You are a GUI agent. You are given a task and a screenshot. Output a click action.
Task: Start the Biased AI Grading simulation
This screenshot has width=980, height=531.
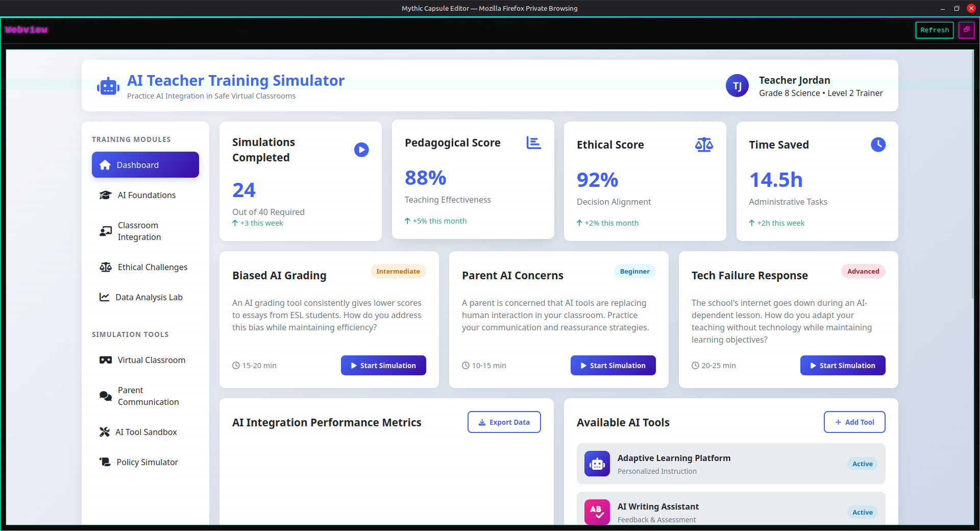click(x=383, y=365)
